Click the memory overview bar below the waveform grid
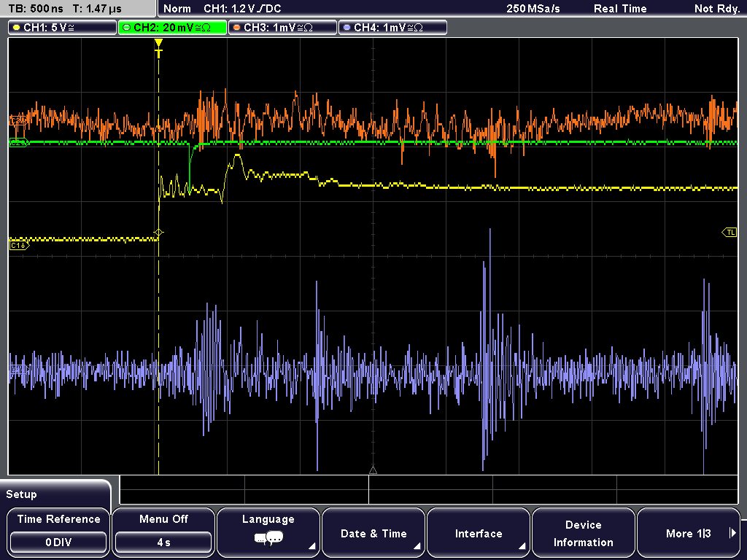The height and width of the screenshot is (560, 747). 429,490
